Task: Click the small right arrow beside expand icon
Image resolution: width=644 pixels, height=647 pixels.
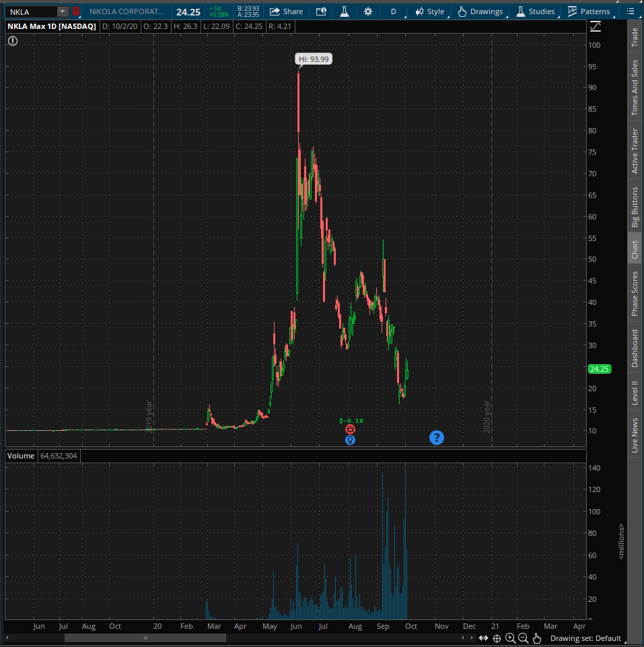Action: pyautogui.click(x=472, y=638)
